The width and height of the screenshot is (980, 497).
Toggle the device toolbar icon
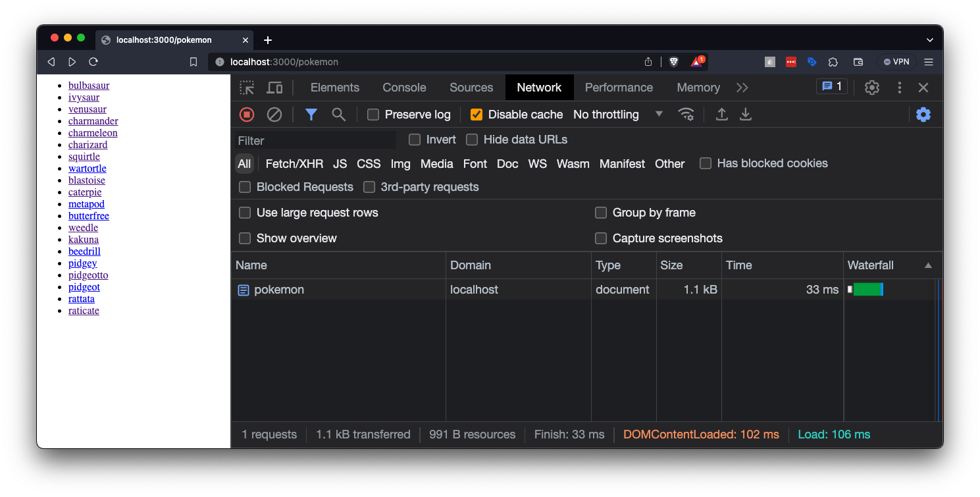pyautogui.click(x=274, y=88)
